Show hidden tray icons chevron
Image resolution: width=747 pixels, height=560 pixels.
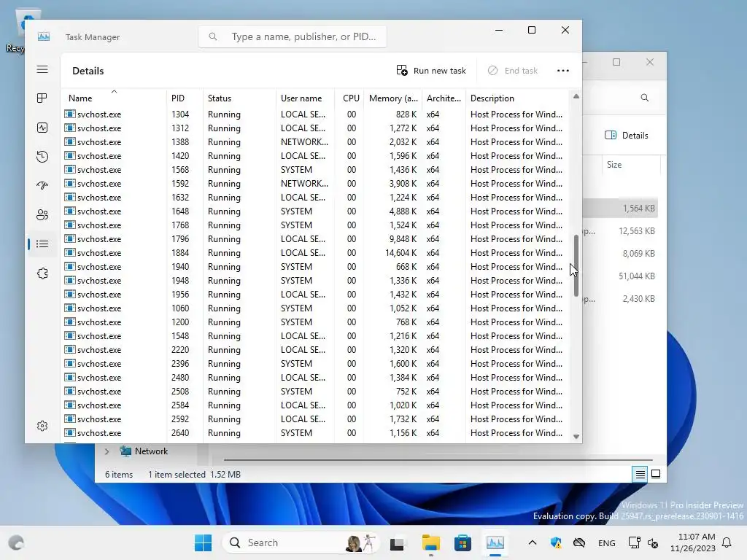pyautogui.click(x=532, y=542)
